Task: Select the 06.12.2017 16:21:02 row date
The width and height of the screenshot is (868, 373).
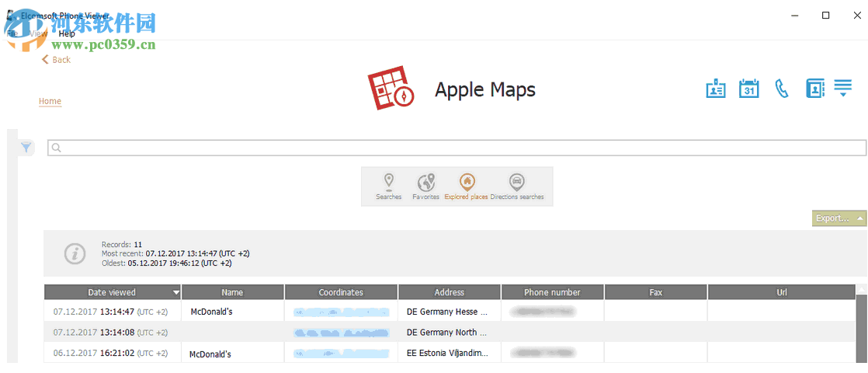Action: click(110, 353)
